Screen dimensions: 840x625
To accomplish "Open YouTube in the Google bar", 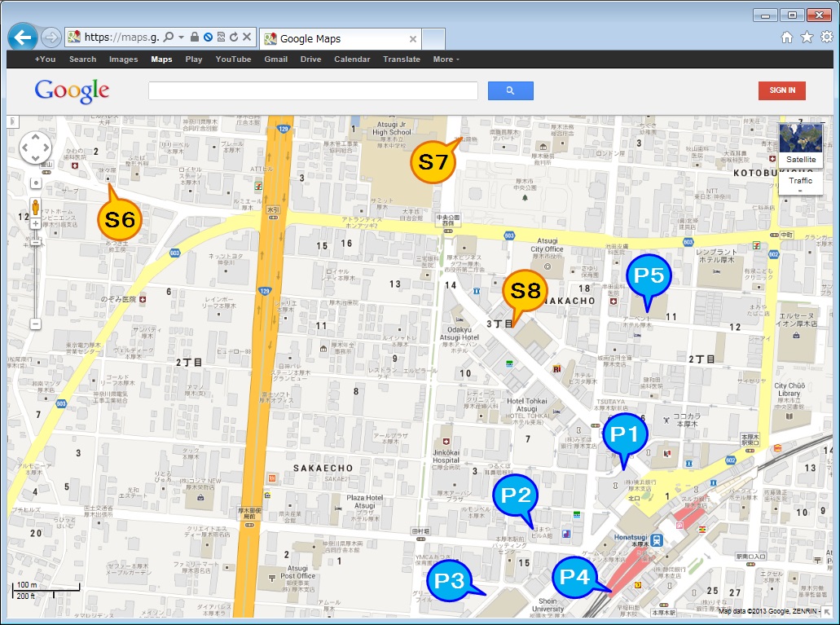I will coord(233,59).
